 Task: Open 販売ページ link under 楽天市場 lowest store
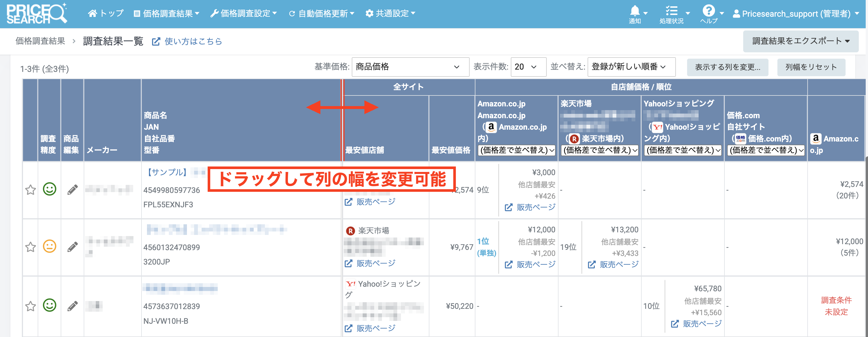click(x=370, y=264)
